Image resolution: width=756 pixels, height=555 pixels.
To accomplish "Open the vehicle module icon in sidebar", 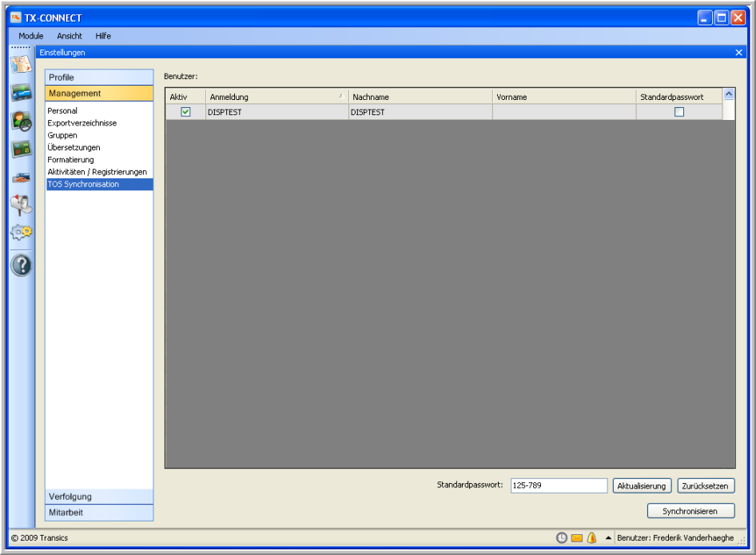I will pos(22,92).
